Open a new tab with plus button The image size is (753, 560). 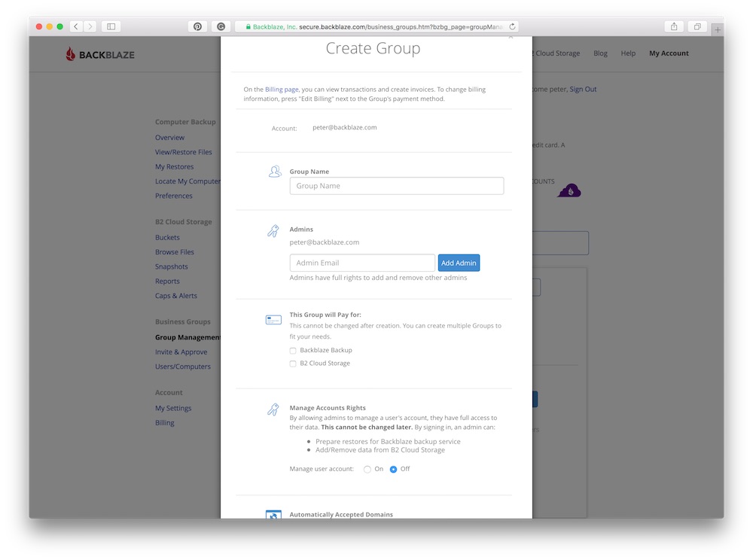[x=718, y=29]
